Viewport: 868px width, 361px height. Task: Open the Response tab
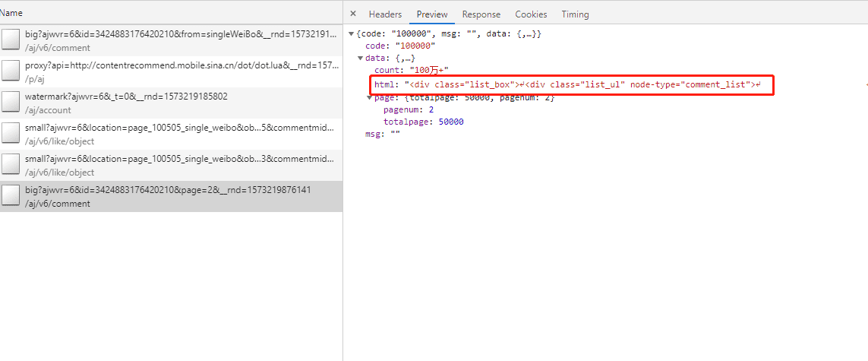tap(481, 14)
